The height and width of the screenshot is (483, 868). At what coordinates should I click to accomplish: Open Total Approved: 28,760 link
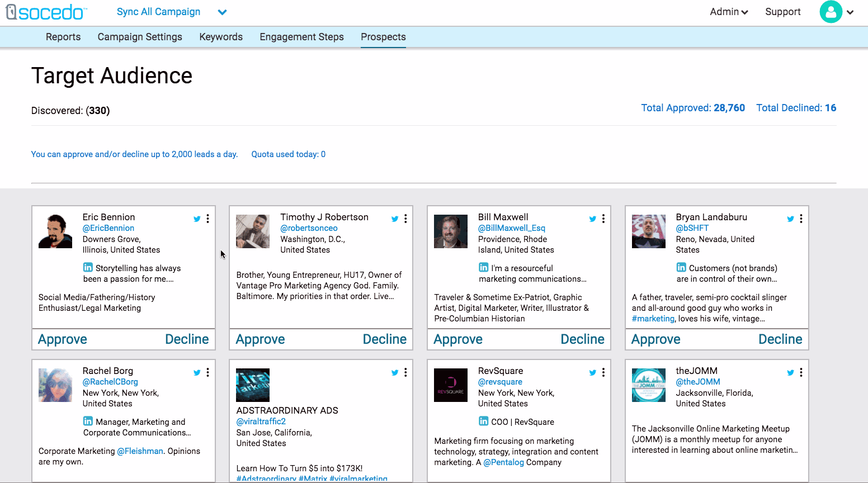tap(693, 108)
